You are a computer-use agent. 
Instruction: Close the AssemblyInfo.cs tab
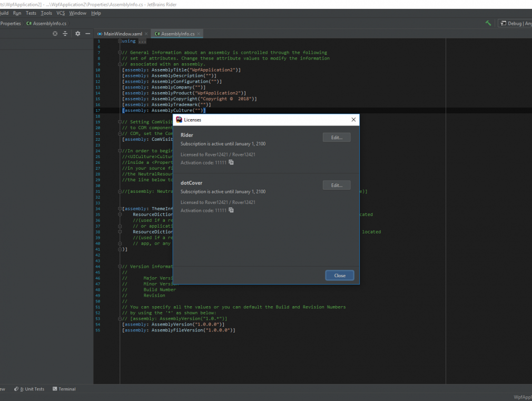pos(199,34)
